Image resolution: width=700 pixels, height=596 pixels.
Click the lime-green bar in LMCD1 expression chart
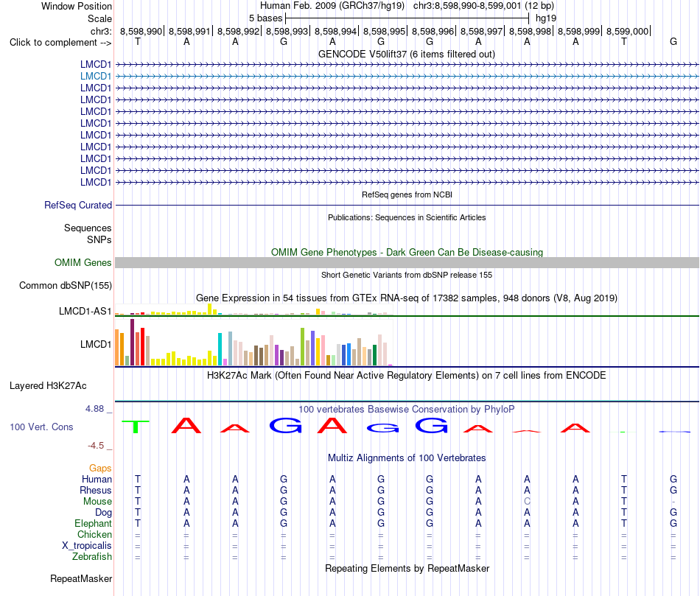302,347
